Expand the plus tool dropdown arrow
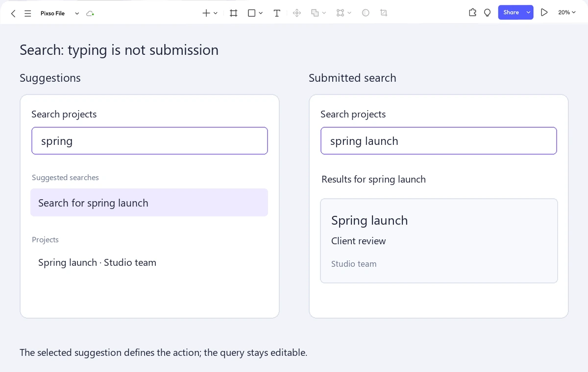588x372 pixels. (216, 13)
